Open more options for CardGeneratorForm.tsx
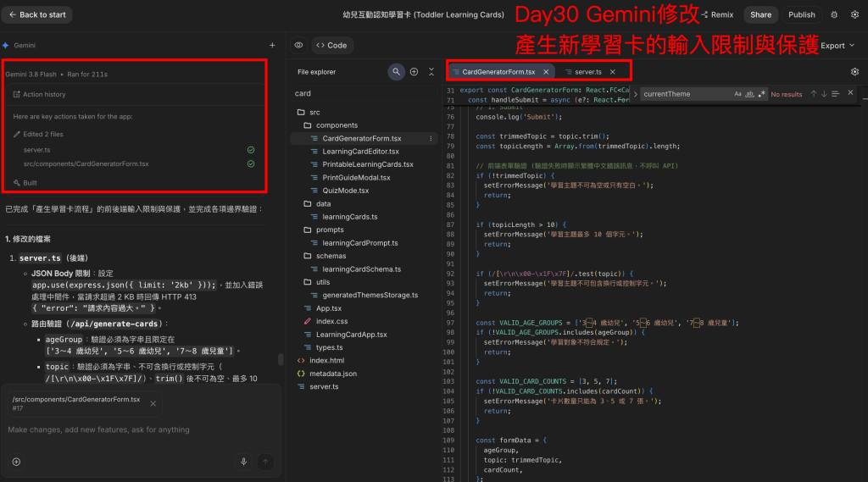Image resolution: width=868 pixels, height=482 pixels. 431,138
